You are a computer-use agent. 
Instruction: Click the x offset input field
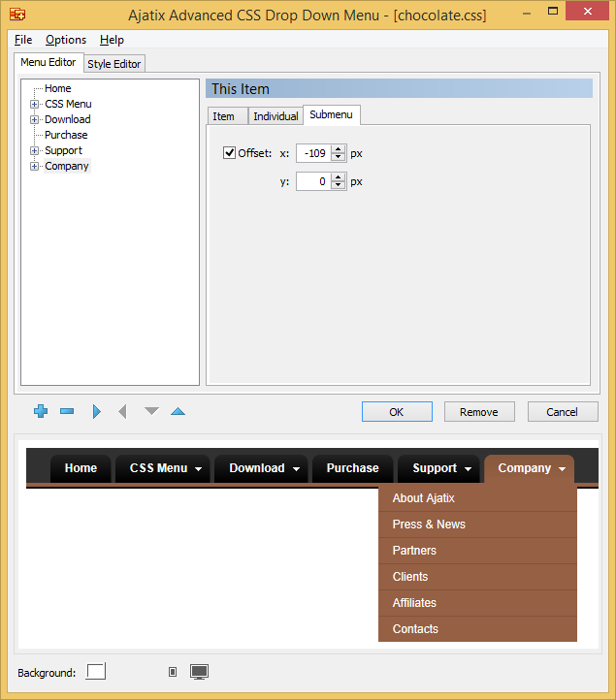click(313, 153)
